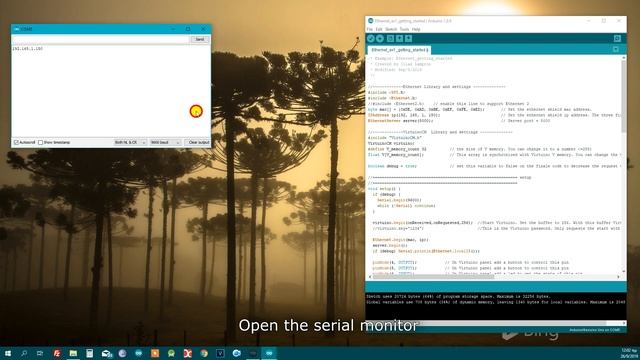The image size is (640, 360).
Task: Open a sketch with the Open arrow icon
Action: click(x=399, y=38)
